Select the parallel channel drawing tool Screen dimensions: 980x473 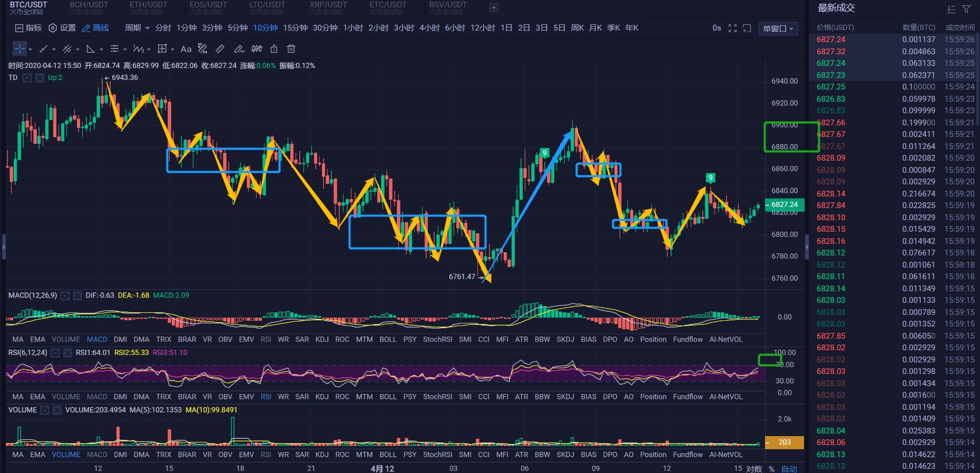click(x=67, y=48)
